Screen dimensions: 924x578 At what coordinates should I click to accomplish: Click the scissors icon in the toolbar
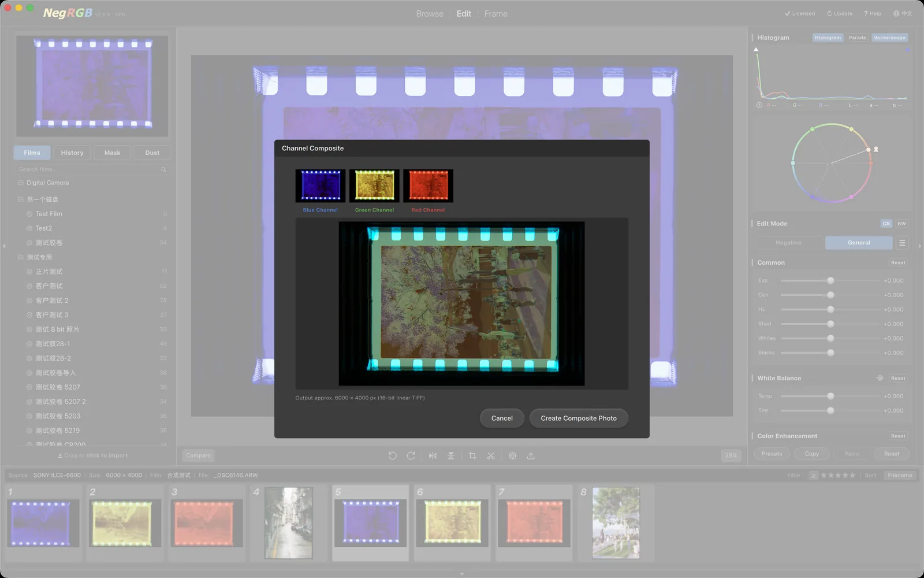pyautogui.click(x=491, y=455)
